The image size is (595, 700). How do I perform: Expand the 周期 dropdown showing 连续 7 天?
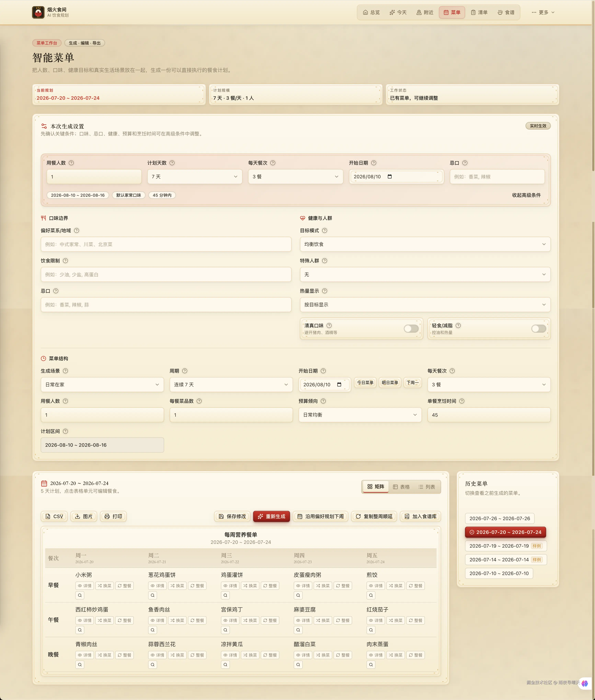231,385
